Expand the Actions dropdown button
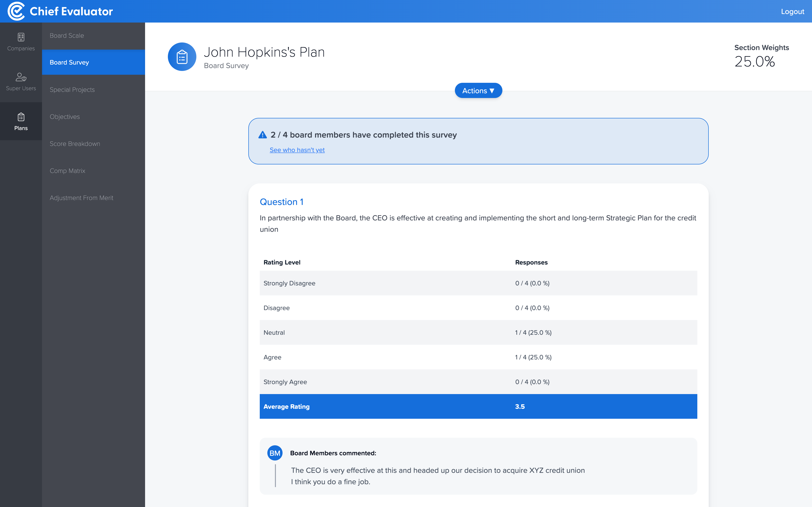The height and width of the screenshot is (507, 812). (x=478, y=91)
